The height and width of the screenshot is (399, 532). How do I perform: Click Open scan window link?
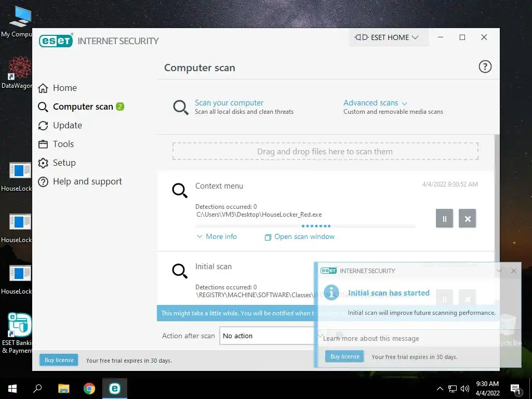pos(300,236)
